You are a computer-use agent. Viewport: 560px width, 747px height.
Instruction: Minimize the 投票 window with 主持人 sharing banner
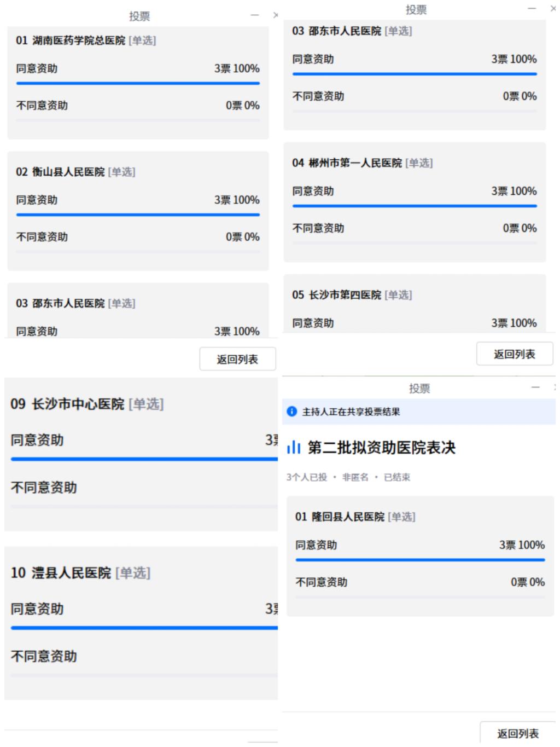pyautogui.click(x=535, y=387)
